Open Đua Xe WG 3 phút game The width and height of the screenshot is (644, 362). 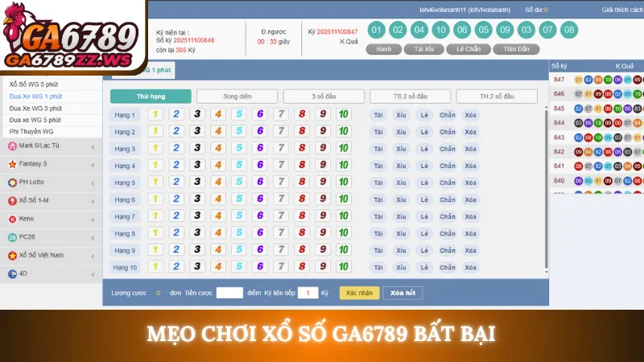click(x=35, y=109)
